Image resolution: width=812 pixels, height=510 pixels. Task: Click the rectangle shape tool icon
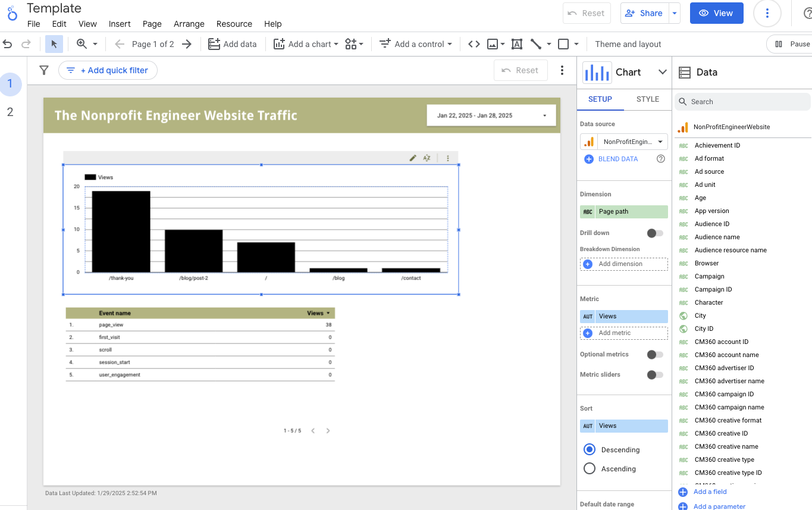tap(563, 44)
